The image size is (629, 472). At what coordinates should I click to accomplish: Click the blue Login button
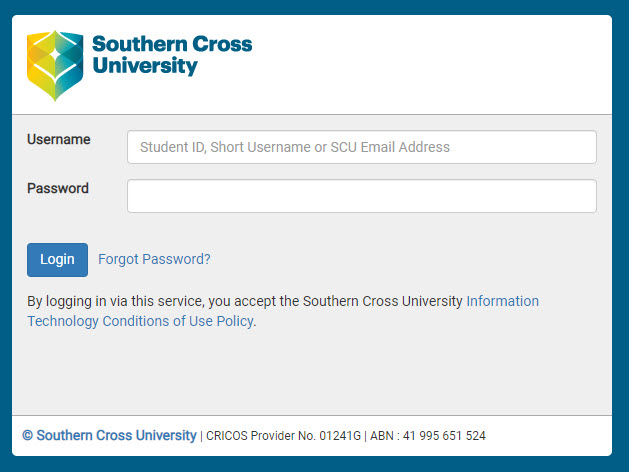(57, 260)
